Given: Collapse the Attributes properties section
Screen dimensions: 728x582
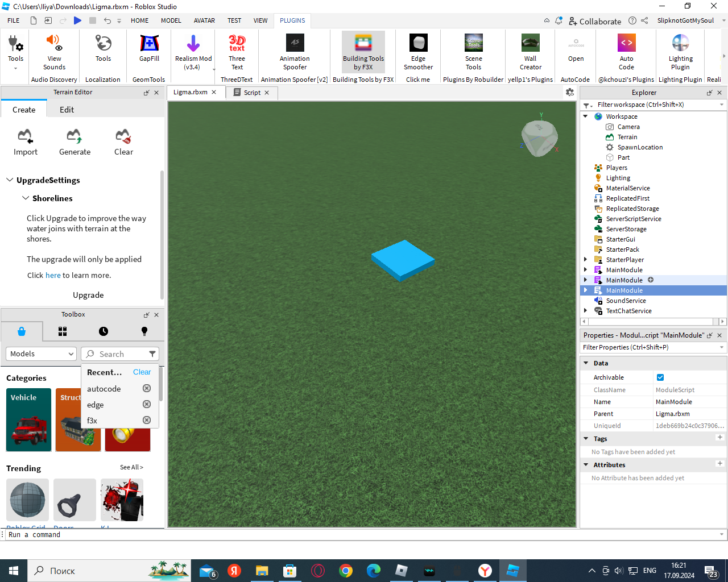Looking at the screenshot, I should pyautogui.click(x=586, y=465).
